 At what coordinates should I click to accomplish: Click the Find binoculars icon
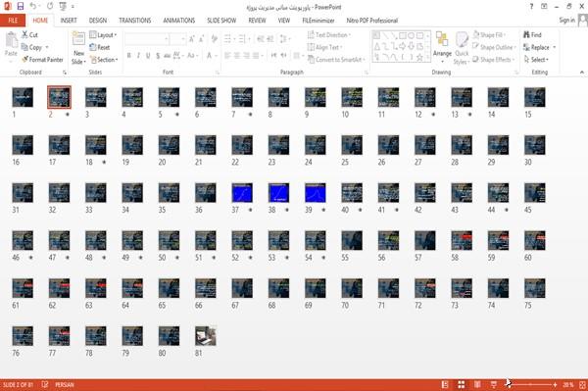tap(526, 35)
